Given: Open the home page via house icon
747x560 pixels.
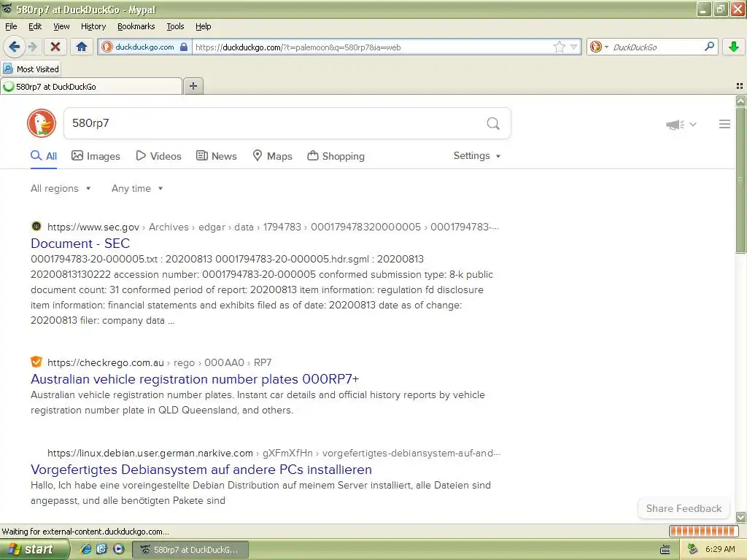Looking at the screenshot, I should [x=82, y=47].
